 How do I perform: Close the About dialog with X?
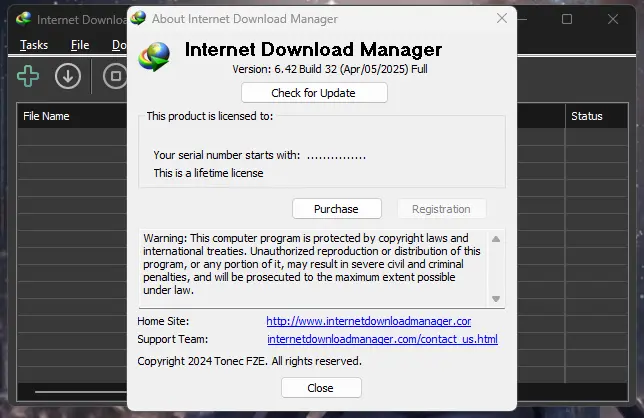point(502,18)
